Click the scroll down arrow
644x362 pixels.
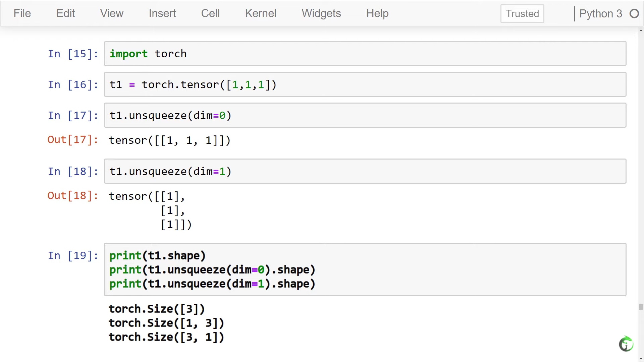point(641,359)
